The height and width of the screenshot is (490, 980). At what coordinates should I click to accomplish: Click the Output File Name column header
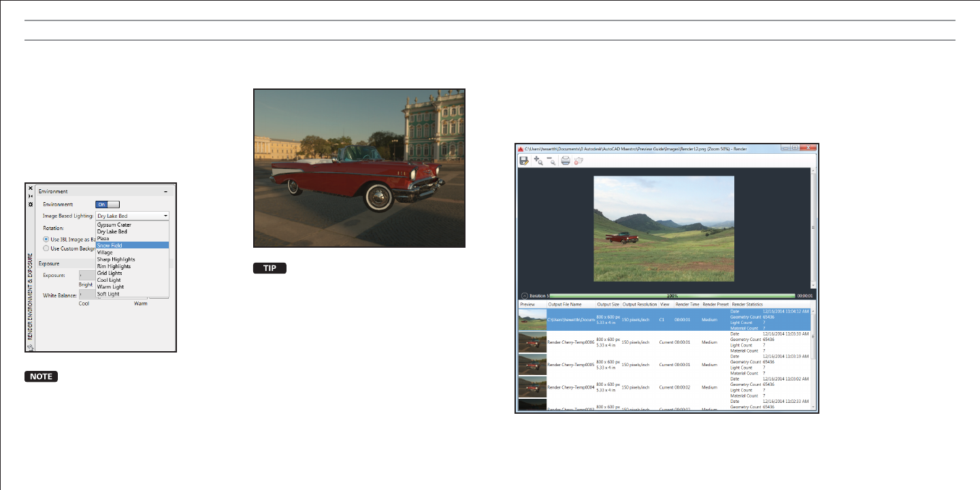(x=565, y=304)
